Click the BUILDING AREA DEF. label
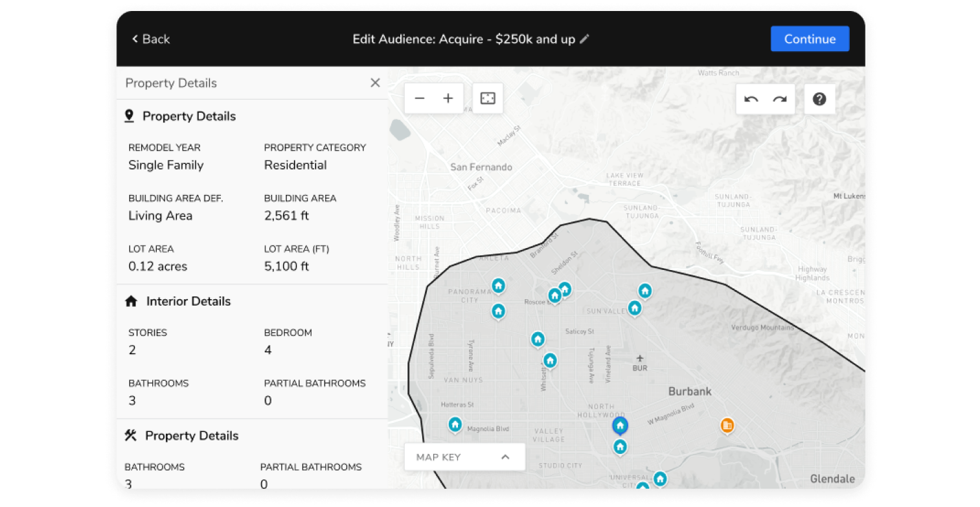Viewport: 980px width, 507px height. click(x=176, y=198)
